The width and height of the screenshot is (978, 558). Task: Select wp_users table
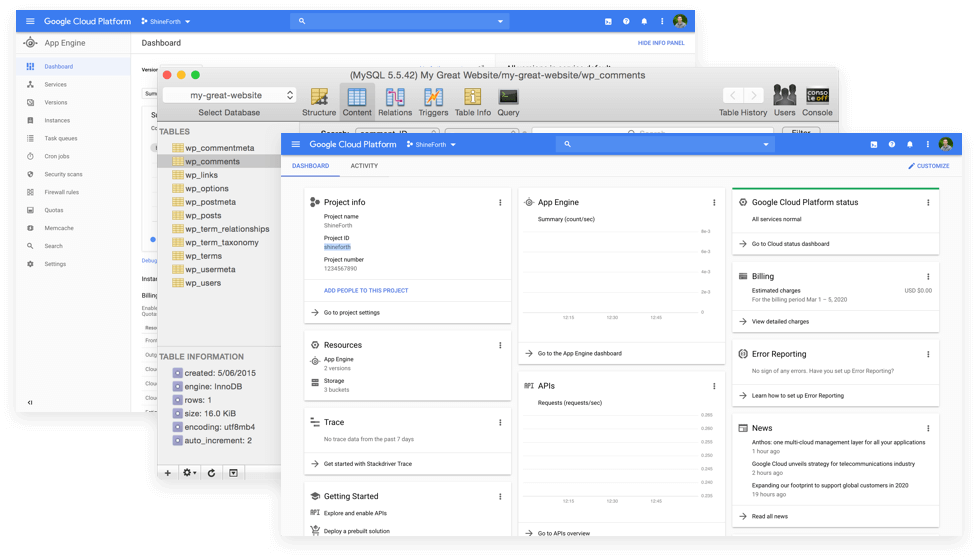pyautogui.click(x=203, y=283)
